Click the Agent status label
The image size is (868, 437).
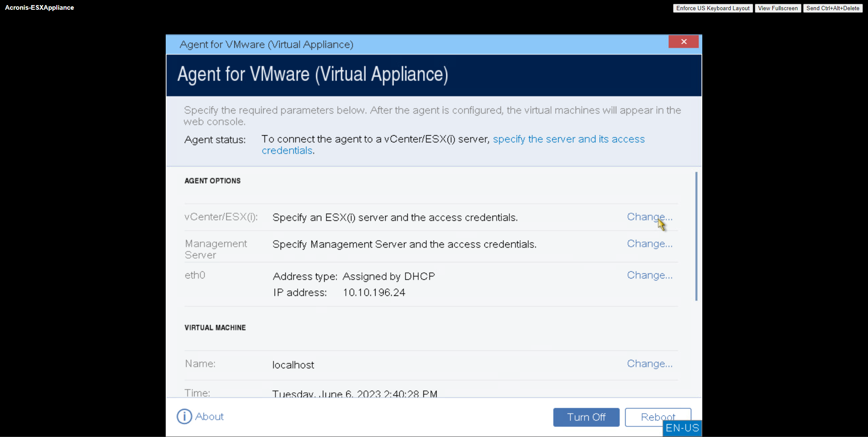(215, 139)
